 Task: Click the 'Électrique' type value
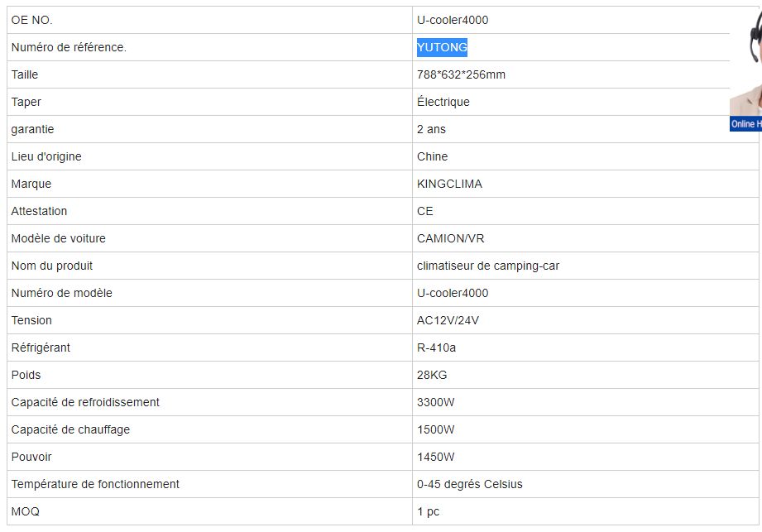tap(443, 102)
